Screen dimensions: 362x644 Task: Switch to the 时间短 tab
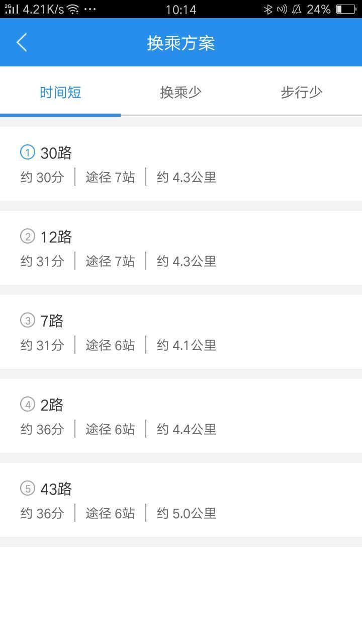coord(60,92)
